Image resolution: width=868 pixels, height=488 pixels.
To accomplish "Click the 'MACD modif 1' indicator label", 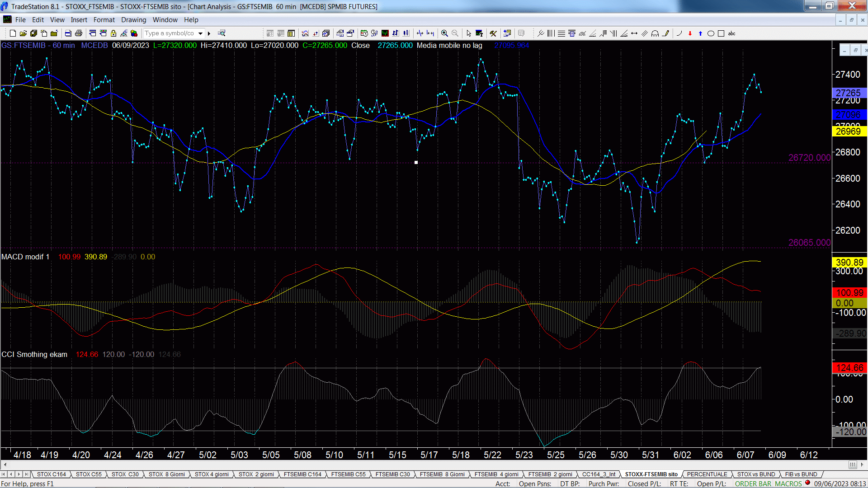I will (x=25, y=257).
